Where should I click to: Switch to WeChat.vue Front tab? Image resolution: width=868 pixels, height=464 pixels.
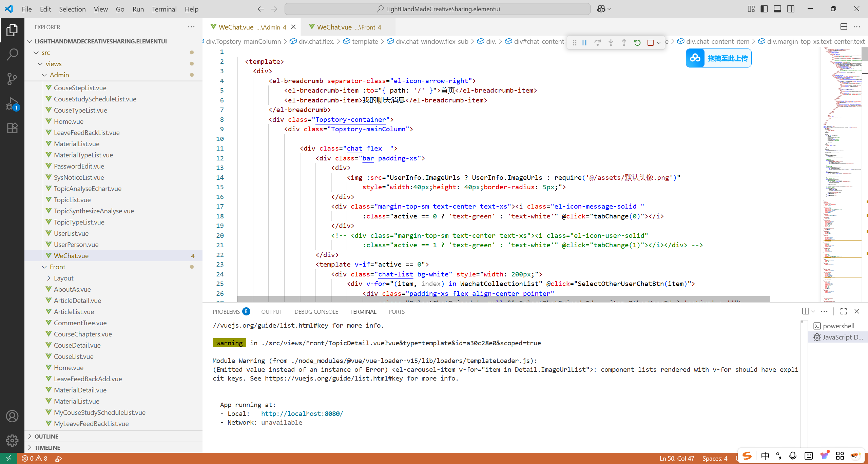[348, 27]
